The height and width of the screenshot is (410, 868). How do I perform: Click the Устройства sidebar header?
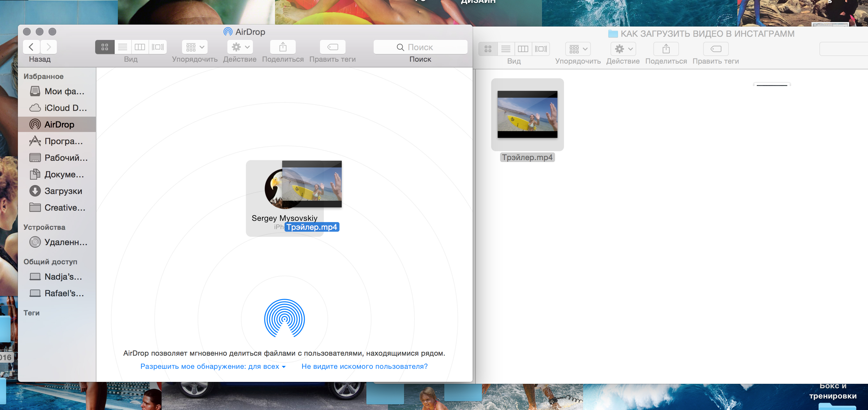tap(44, 227)
